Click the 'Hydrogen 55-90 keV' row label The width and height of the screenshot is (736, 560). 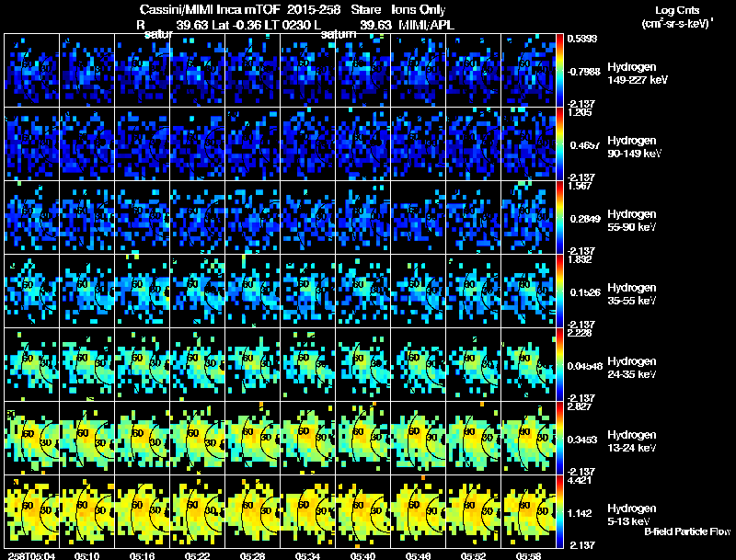click(632, 221)
